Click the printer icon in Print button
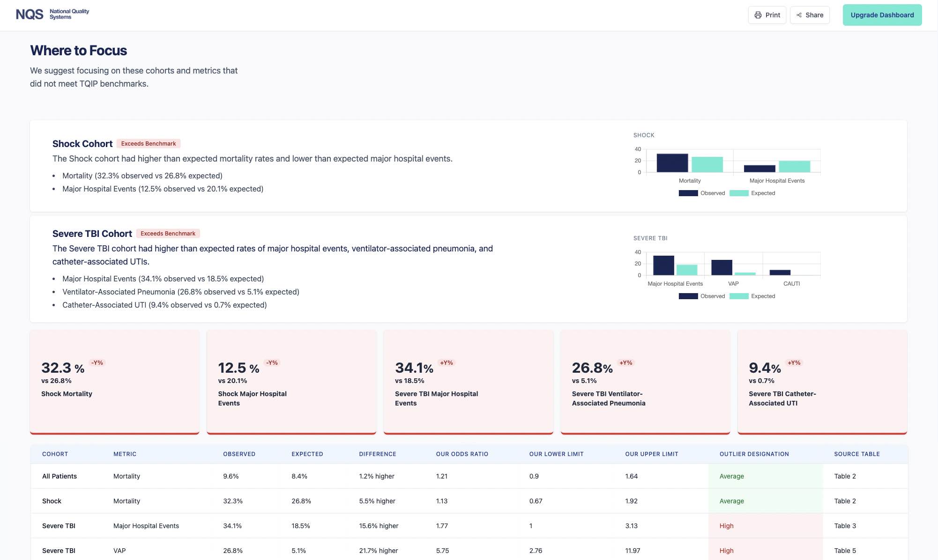Screen dimensions: 938x560 coord(758,15)
